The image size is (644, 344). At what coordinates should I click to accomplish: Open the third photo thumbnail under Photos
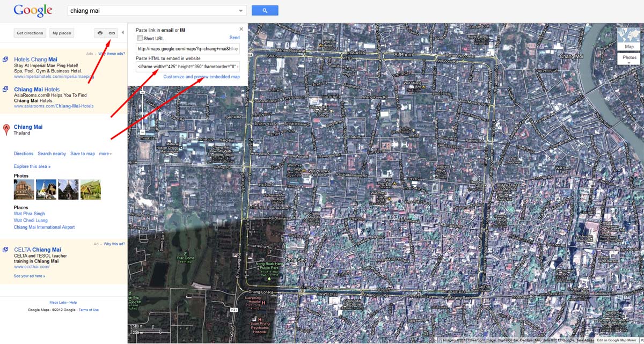click(68, 189)
